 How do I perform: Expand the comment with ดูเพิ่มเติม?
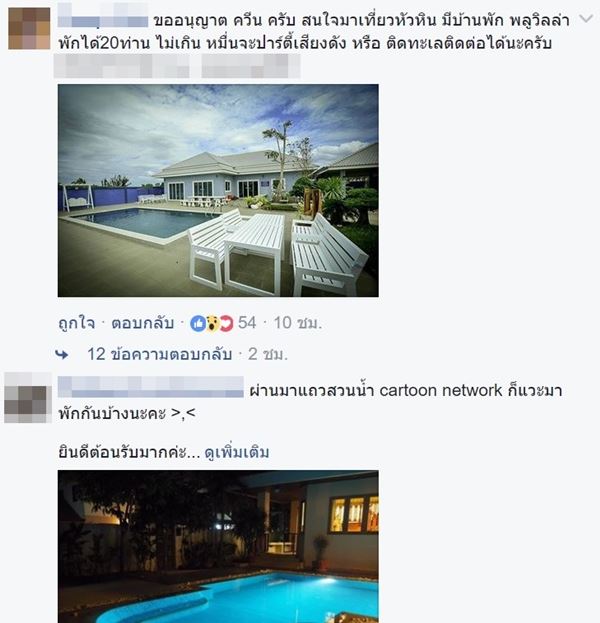[x=237, y=452]
